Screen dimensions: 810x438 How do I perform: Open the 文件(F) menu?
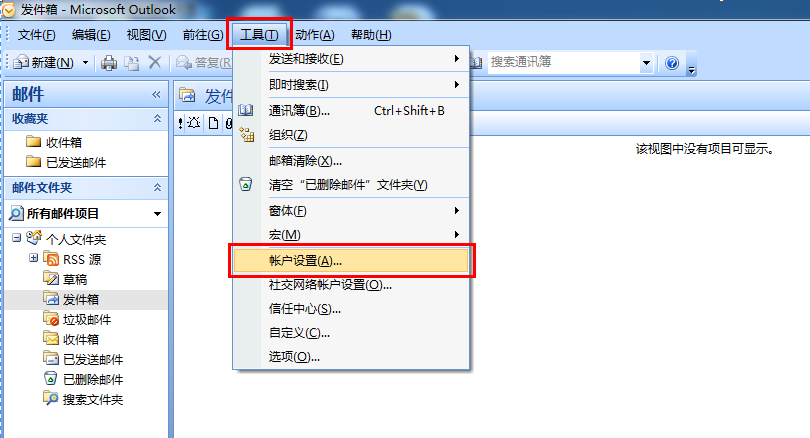[36, 35]
